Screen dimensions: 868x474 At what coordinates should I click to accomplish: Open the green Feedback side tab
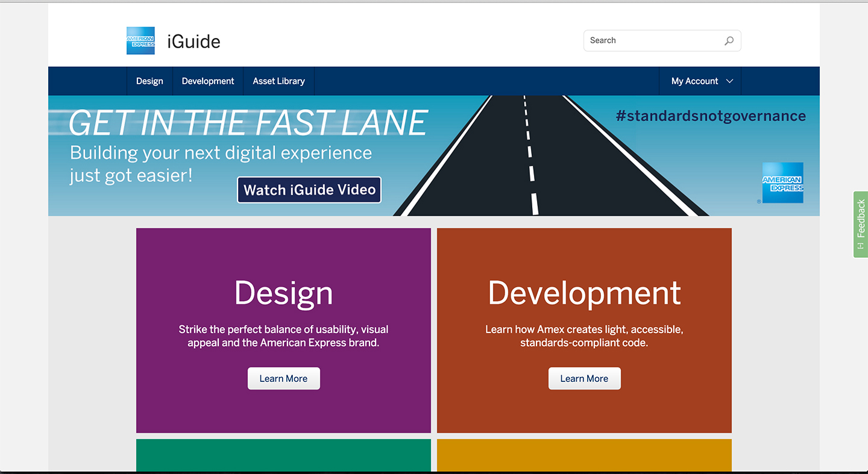coord(861,225)
